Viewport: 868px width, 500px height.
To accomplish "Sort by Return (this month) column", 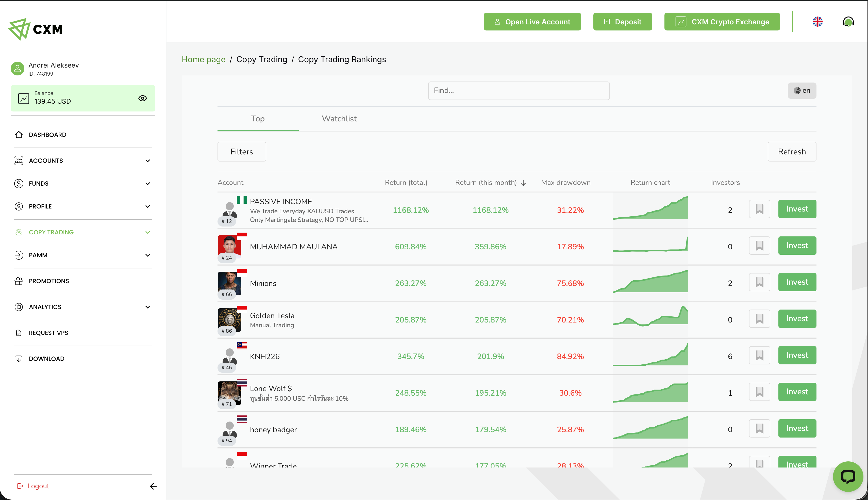I will 490,183.
